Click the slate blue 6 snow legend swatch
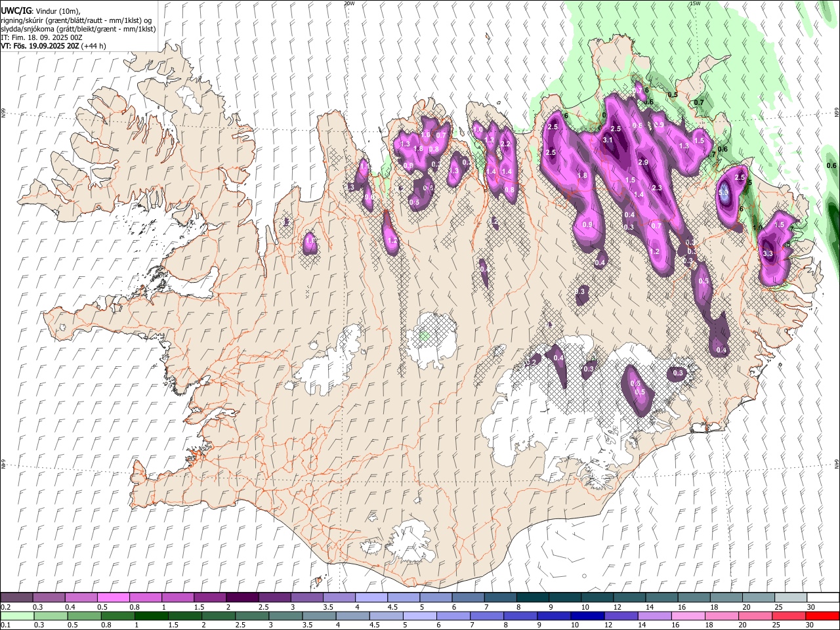The image size is (840, 630). (x=468, y=597)
